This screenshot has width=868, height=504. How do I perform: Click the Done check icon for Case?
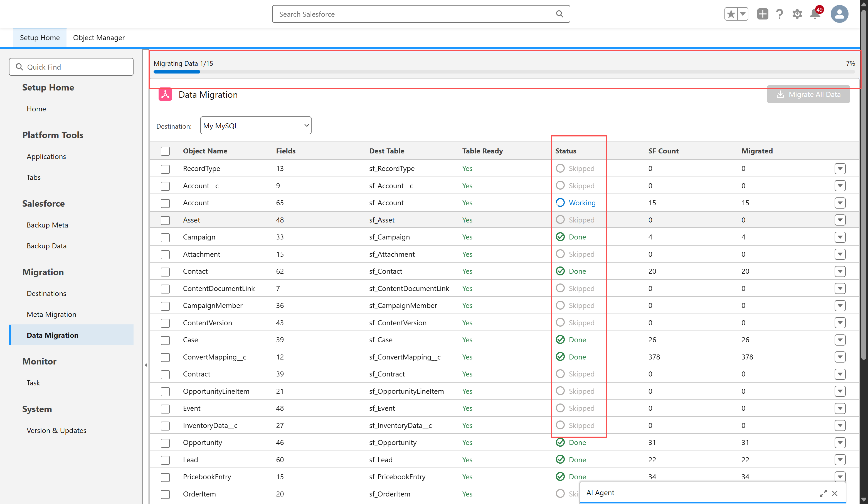(560, 339)
